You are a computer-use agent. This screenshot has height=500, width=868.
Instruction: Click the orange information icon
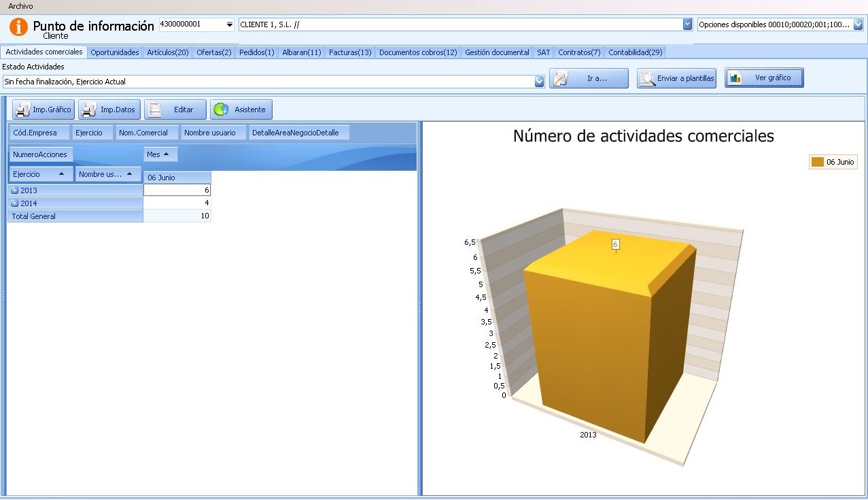(19, 28)
